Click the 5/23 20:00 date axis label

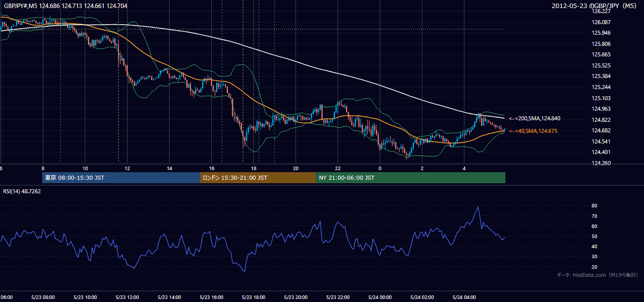click(x=296, y=297)
